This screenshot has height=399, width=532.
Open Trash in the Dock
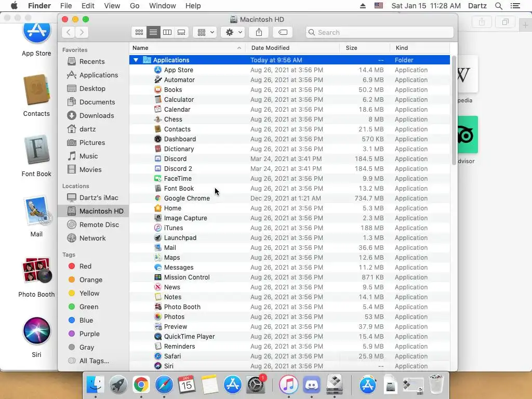coord(436,385)
